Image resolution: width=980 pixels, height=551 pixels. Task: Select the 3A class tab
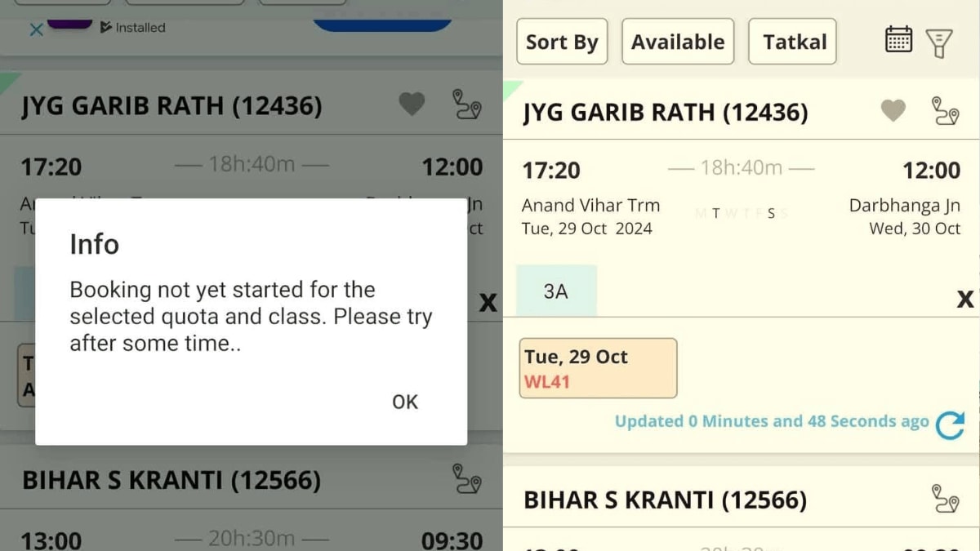556,291
